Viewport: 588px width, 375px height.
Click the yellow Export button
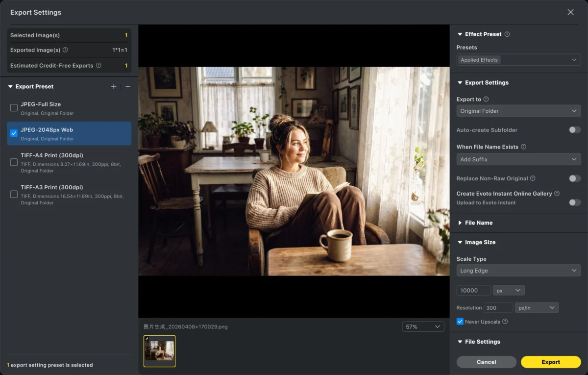pyautogui.click(x=550, y=362)
